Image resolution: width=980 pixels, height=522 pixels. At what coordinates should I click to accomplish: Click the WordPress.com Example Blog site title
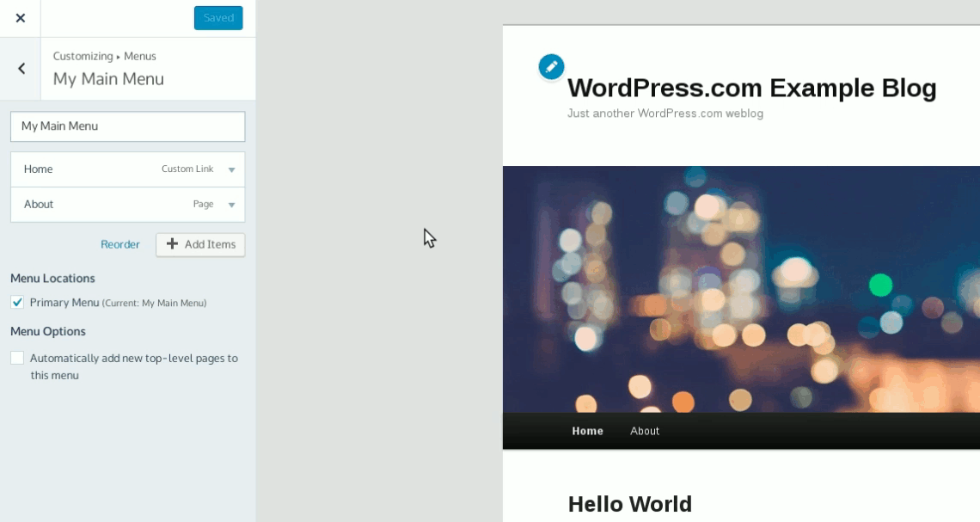pos(752,88)
